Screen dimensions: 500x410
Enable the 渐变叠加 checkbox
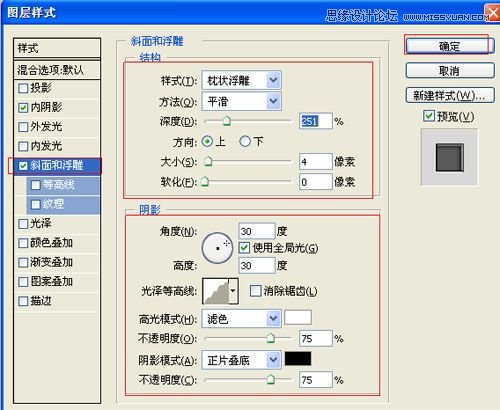pos(23,262)
